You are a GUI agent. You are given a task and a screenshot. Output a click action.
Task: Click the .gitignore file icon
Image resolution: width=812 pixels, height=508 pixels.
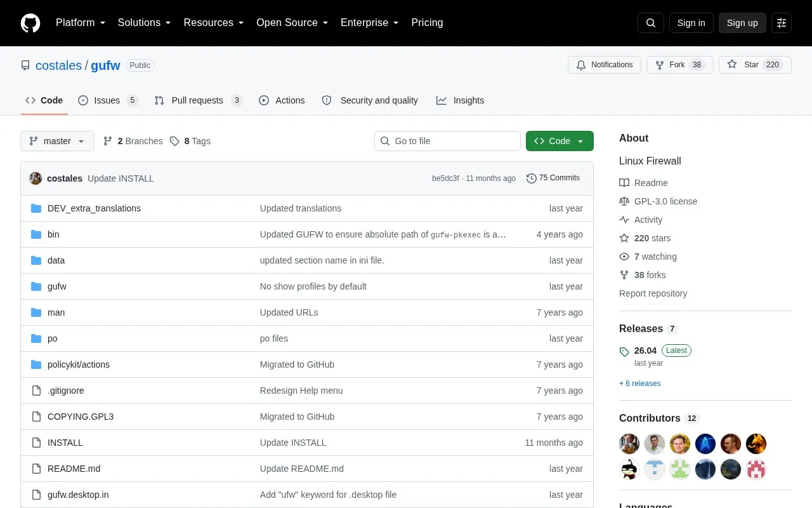[x=36, y=391]
